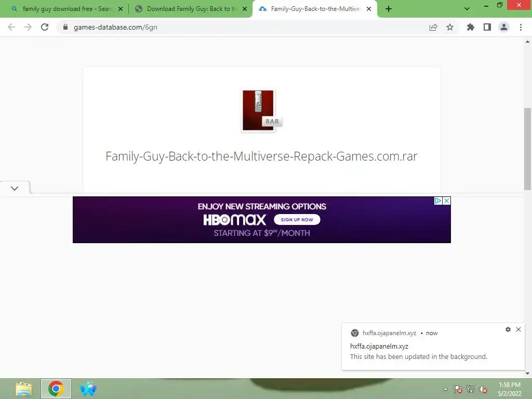
Task: Open a new tab with the plus button
Action: pyautogui.click(x=389, y=9)
